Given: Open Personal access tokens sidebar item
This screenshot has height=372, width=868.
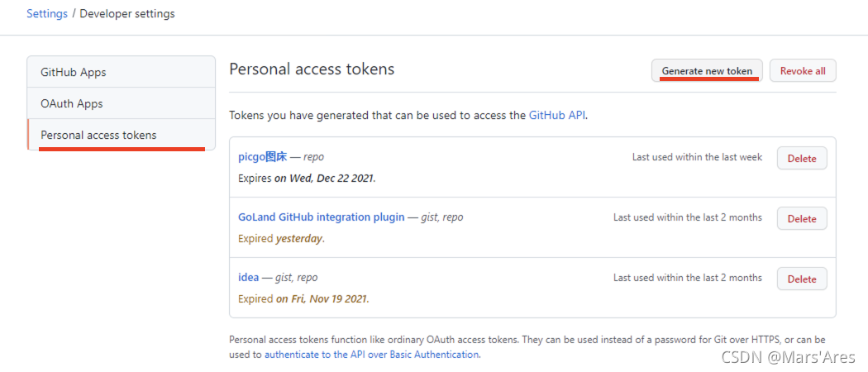Looking at the screenshot, I should pyautogui.click(x=121, y=135).
